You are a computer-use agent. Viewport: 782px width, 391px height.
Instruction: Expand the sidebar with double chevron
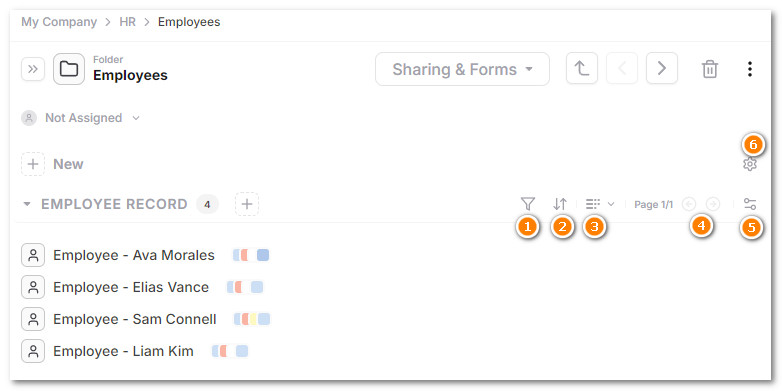click(33, 69)
